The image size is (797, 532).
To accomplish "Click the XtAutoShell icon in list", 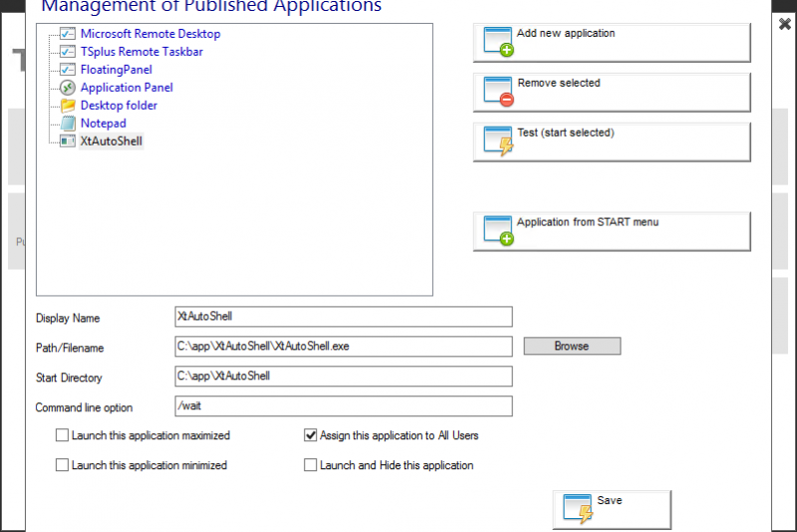I will (x=68, y=141).
